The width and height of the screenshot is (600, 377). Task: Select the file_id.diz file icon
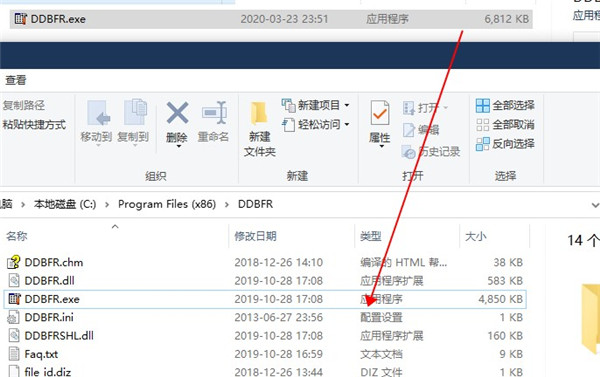click(x=14, y=371)
